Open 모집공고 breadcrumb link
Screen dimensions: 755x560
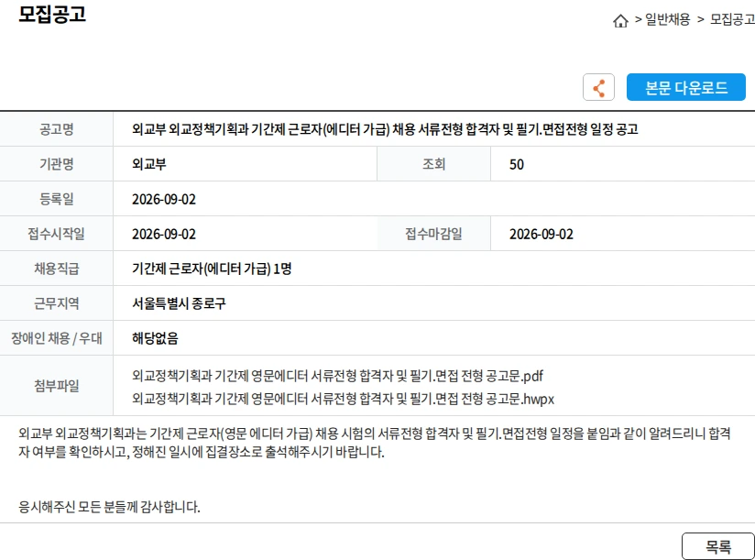pos(732,19)
